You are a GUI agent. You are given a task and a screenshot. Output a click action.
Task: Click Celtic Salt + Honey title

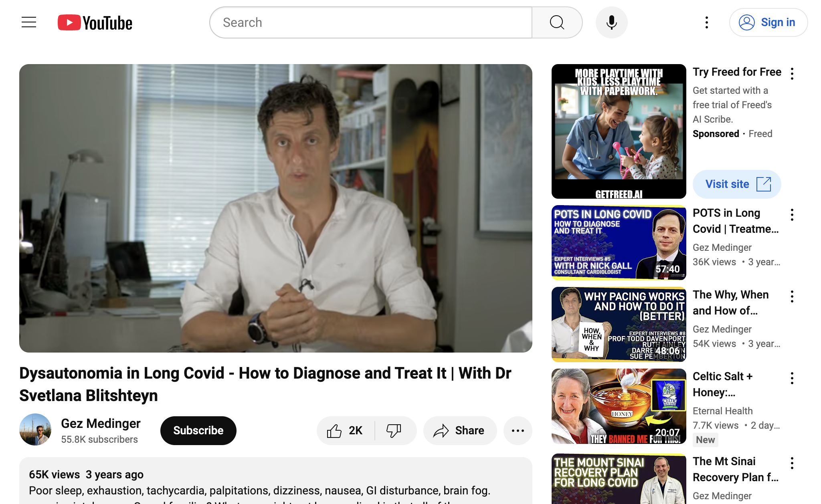[723, 384]
